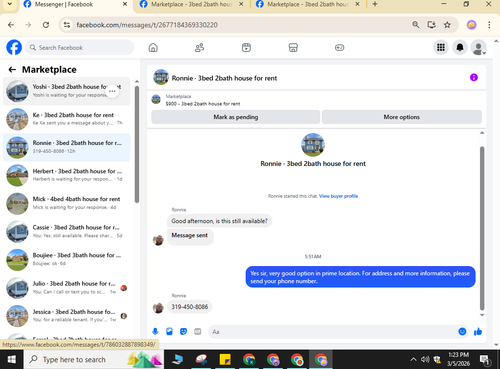Send a thumbs up like

(x=478, y=331)
